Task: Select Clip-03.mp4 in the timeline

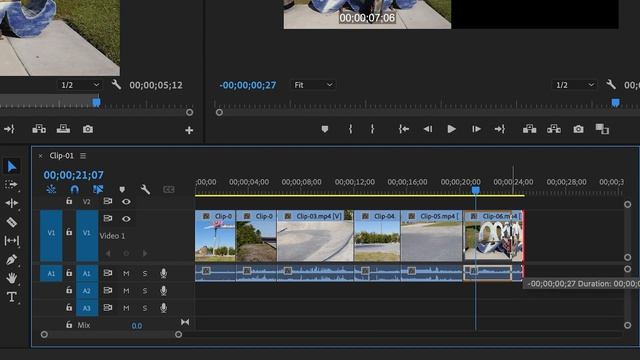Action: tap(315, 236)
